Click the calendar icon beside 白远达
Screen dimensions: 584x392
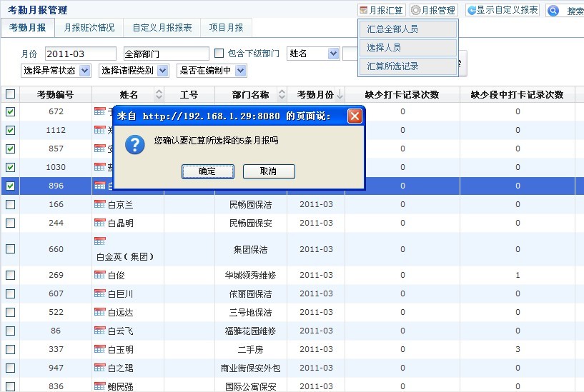[x=100, y=312]
